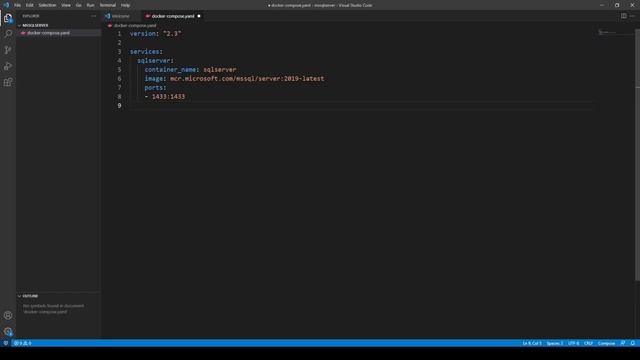
Task: Click the version key on line 1
Action: pos(143,33)
